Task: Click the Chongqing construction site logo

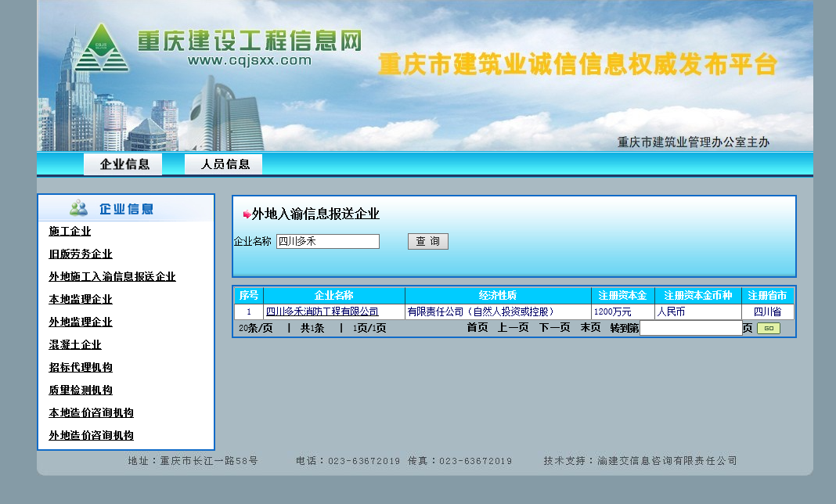Action: [100, 49]
